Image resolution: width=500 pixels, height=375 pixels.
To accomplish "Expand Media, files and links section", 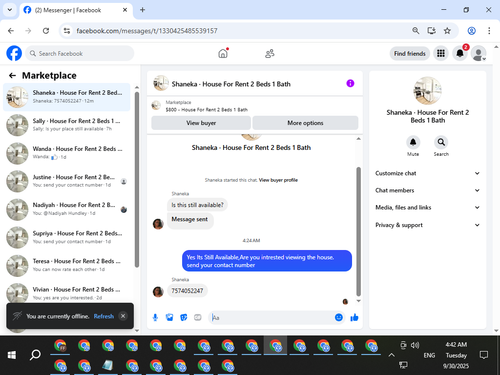I will [x=428, y=207].
